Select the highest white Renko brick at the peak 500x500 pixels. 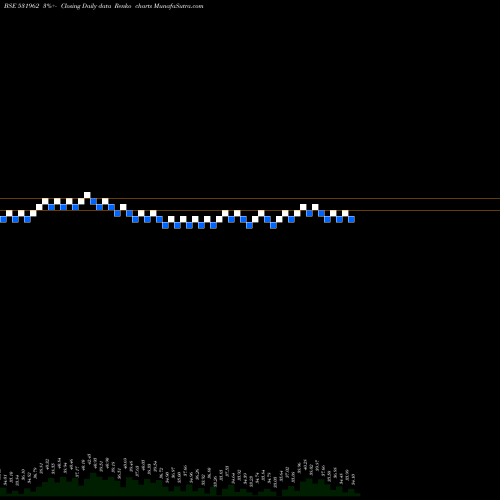(87, 195)
